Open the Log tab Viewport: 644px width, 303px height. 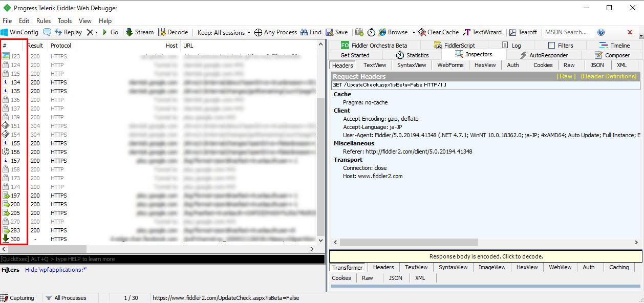coord(511,46)
